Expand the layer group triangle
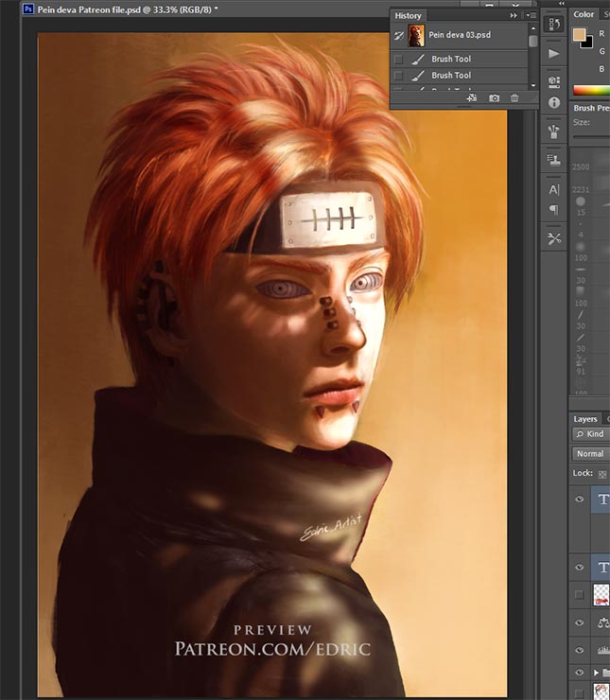Image resolution: width=610 pixels, height=700 pixels. tap(596, 673)
